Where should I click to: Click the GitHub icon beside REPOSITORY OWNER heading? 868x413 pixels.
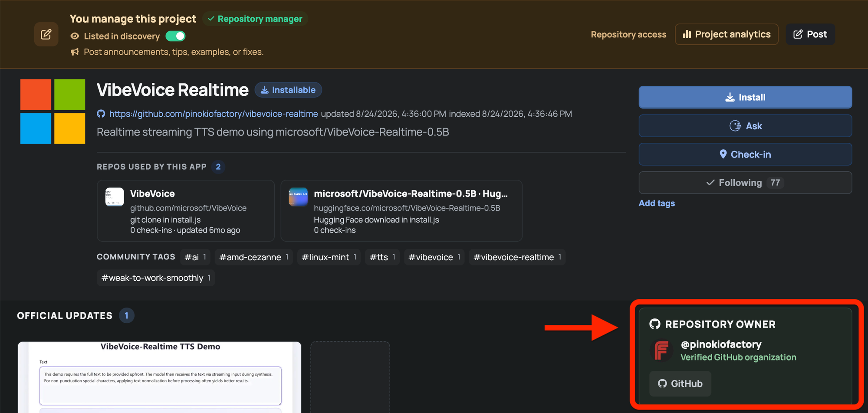click(655, 324)
